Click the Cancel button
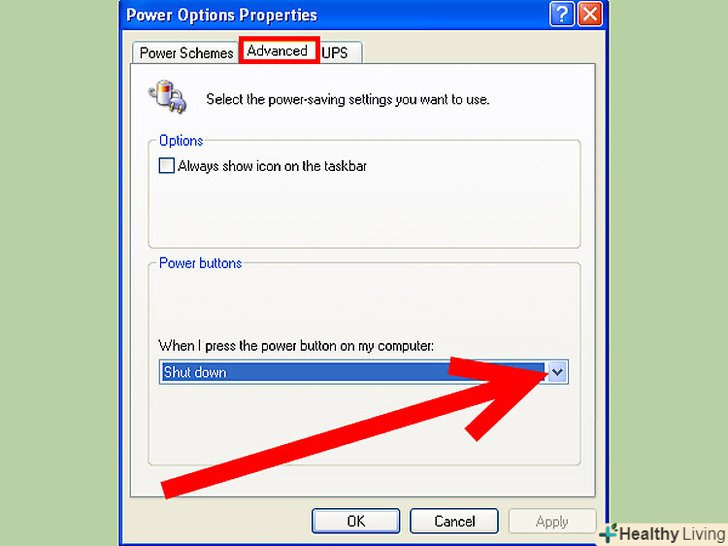The width and height of the screenshot is (728, 546). (454, 521)
